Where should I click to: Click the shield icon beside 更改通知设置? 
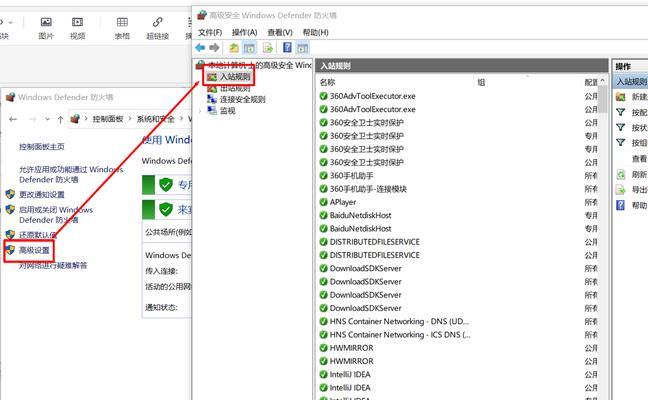[x=10, y=194]
